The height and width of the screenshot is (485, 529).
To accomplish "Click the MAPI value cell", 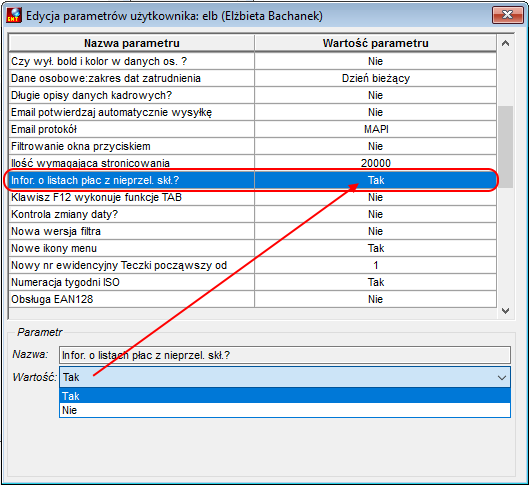I will pyautogui.click(x=375, y=129).
